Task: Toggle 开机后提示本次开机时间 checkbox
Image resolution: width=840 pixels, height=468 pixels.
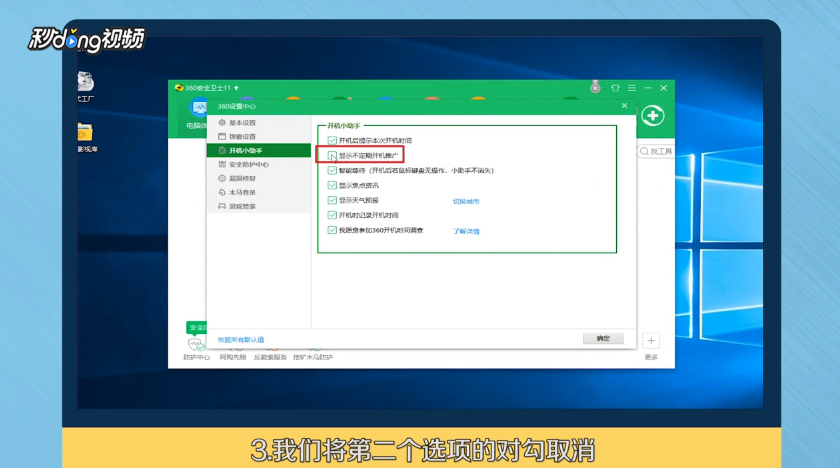Action: [x=332, y=141]
